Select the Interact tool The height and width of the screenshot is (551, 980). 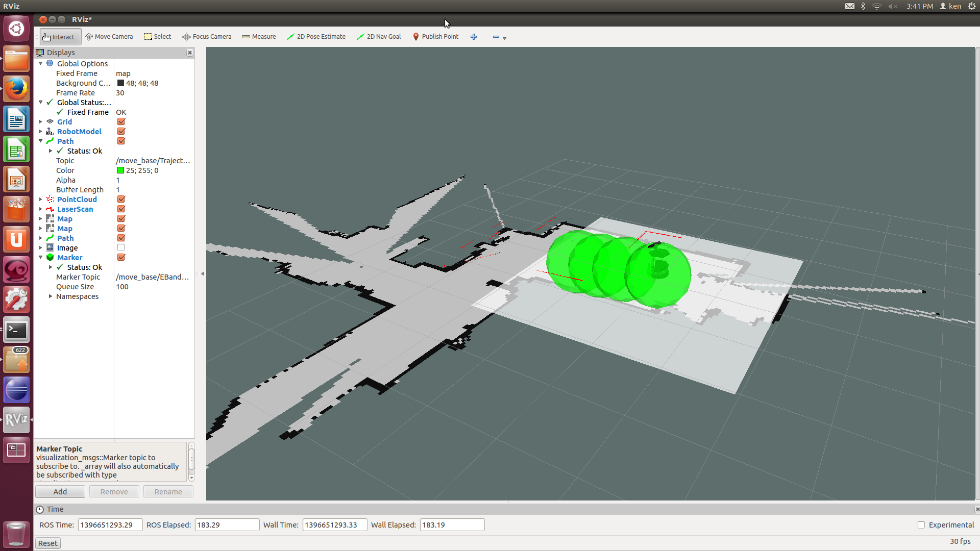click(x=60, y=37)
